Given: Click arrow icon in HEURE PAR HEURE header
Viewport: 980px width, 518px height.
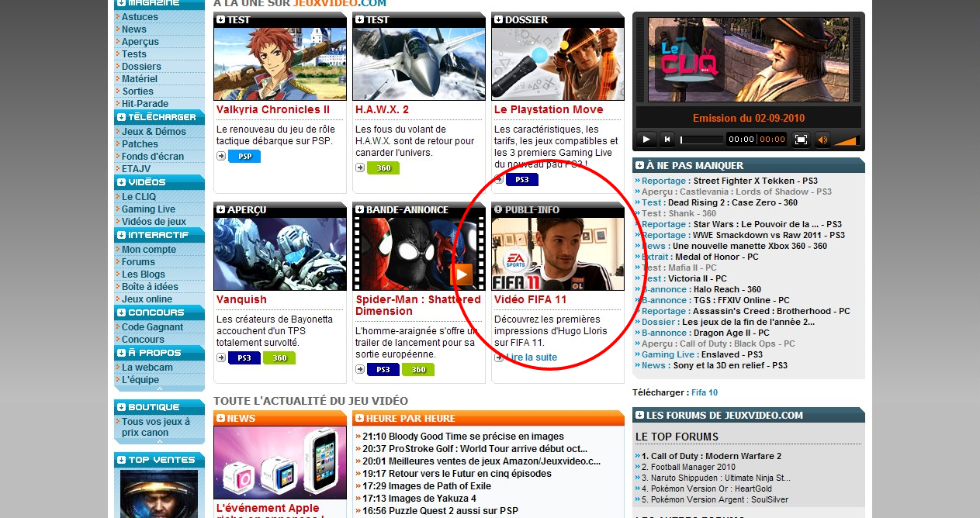Looking at the screenshot, I should coord(360,418).
